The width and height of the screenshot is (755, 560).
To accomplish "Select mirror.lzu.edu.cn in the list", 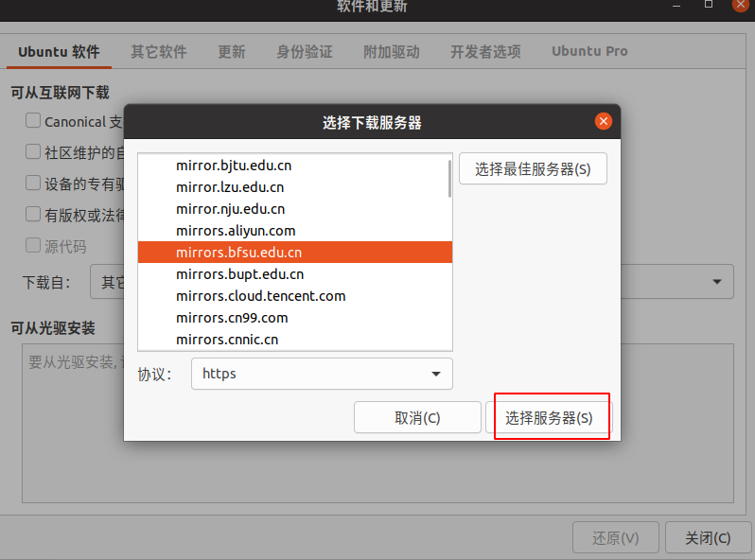I will [x=294, y=187].
